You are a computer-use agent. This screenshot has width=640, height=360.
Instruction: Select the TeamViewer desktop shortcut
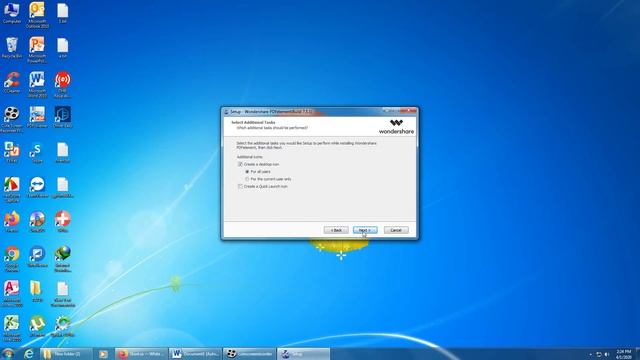click(37, 188)
